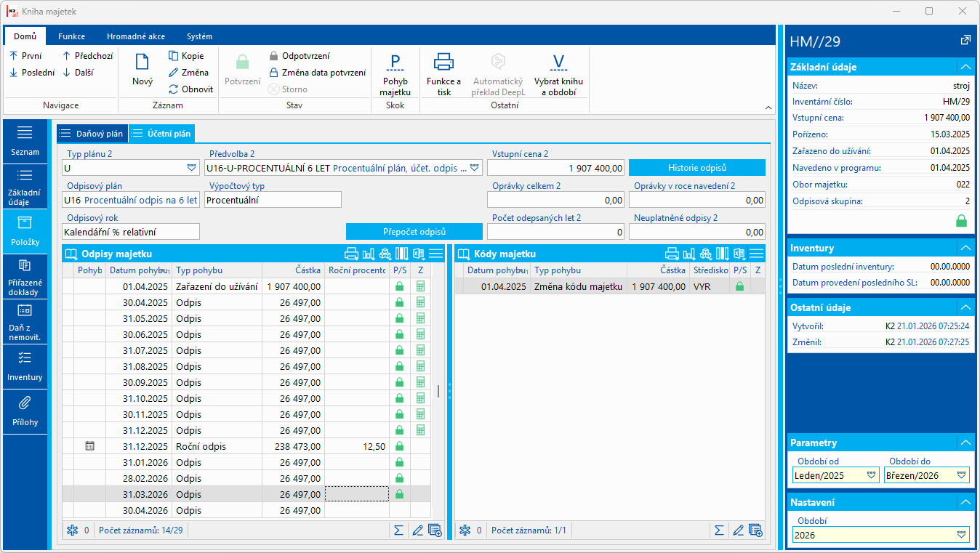Collapse the Parametry panel
This screenshot has width=980, height=553.
[965, 443]
